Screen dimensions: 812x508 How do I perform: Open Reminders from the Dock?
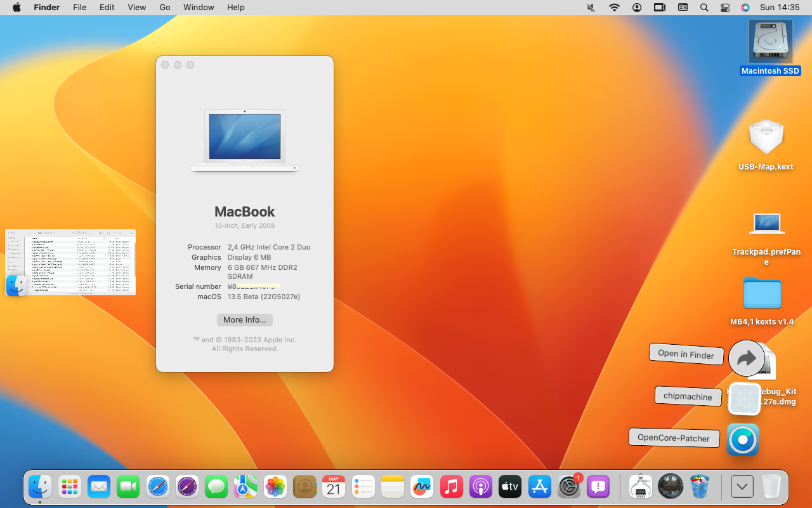363,487
